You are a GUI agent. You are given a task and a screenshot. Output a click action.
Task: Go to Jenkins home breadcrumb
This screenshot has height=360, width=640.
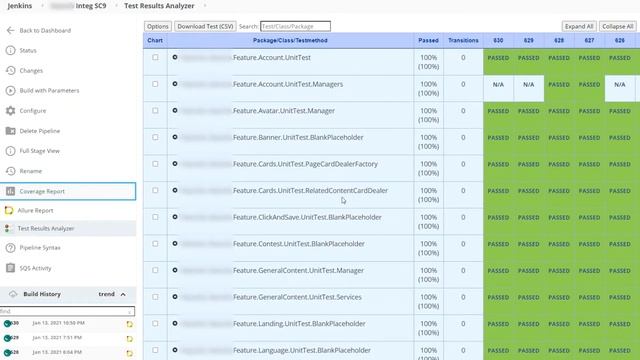(x=20, y=6)
